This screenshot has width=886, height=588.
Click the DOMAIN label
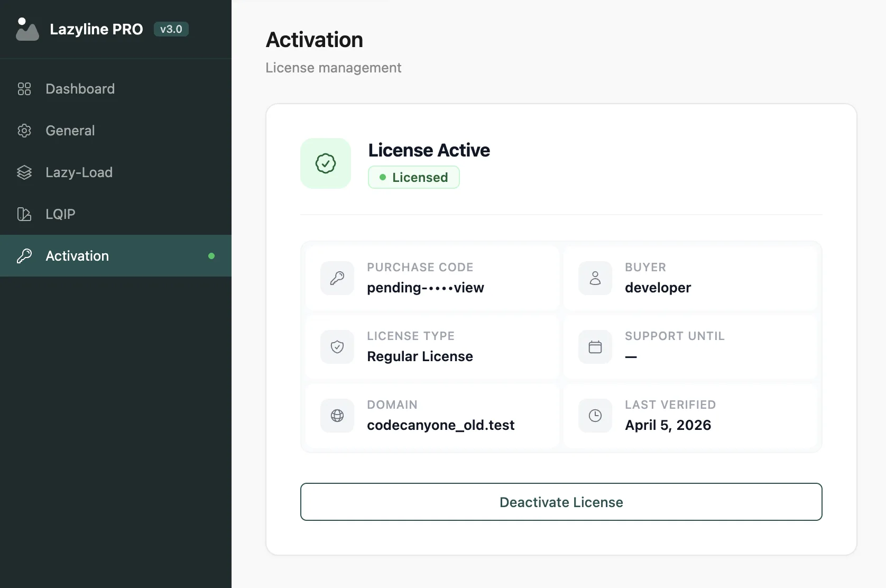(392, 405)
